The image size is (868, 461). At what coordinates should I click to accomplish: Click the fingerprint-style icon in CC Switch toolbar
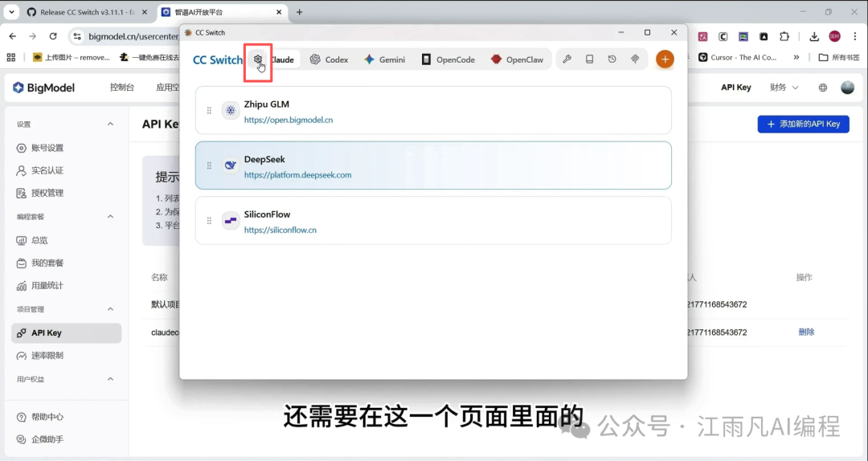634,59
